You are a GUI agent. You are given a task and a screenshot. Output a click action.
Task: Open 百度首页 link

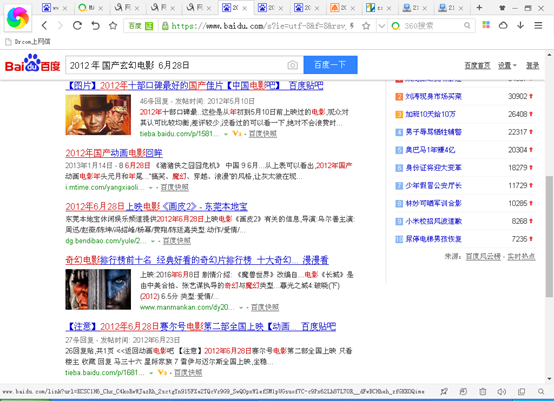coord(477,66)
